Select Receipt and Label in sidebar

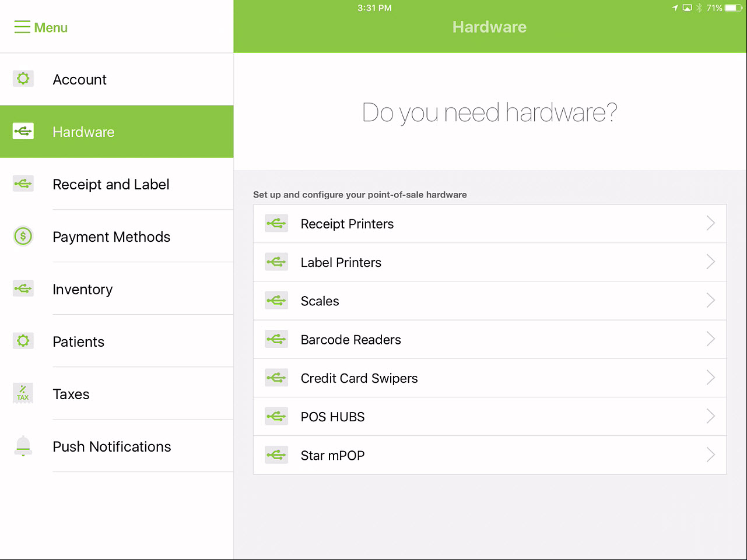pyautogui.click(x=111, y=184)
